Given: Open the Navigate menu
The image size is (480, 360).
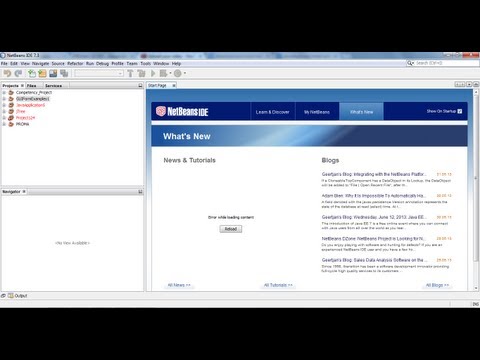Looking at the screenshot, I should pos(41,63).
